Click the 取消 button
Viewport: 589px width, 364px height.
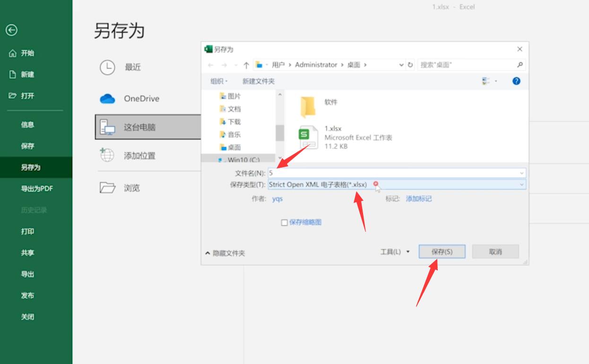coord(495,252)
